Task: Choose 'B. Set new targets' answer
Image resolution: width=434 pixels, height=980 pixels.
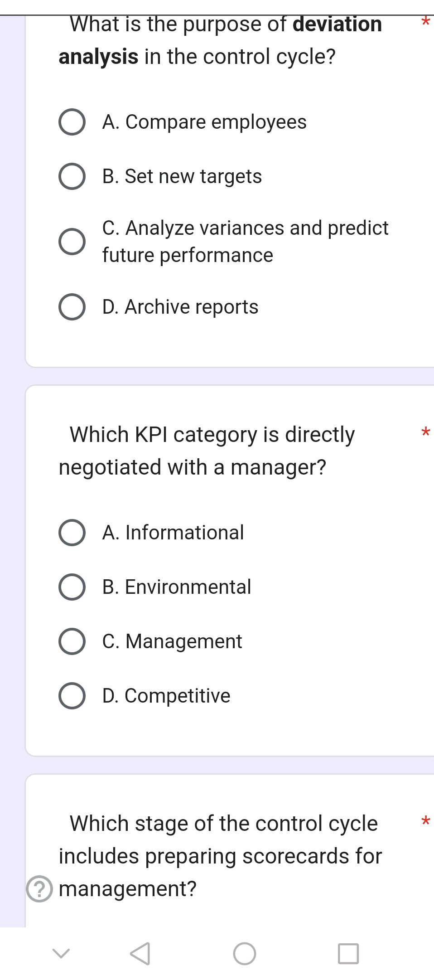Action: [x=72, y=176]
